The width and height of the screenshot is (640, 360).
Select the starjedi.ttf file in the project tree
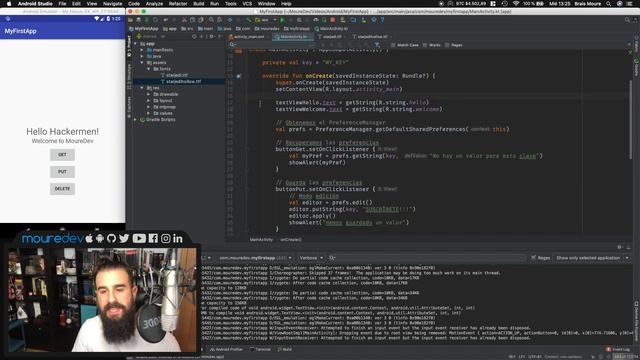[177, 75]
